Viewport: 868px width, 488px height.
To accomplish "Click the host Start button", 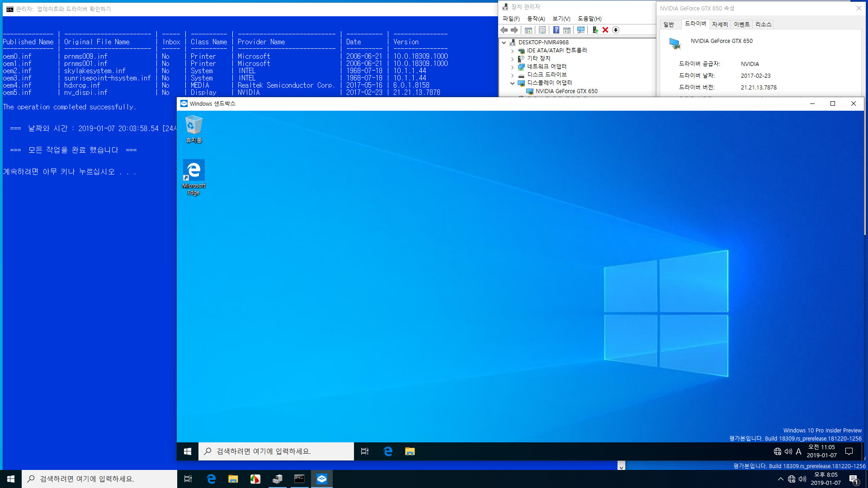I will (x=11, y=479).
